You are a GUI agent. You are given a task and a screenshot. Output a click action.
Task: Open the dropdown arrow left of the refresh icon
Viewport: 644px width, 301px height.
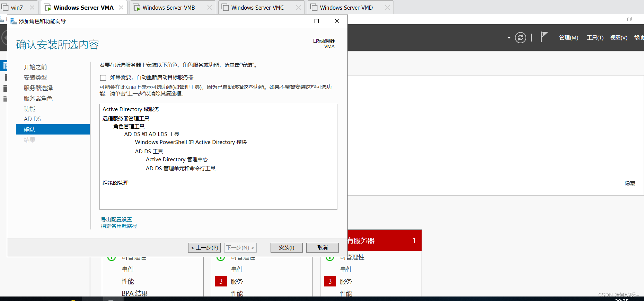click(x=509, y=38)
